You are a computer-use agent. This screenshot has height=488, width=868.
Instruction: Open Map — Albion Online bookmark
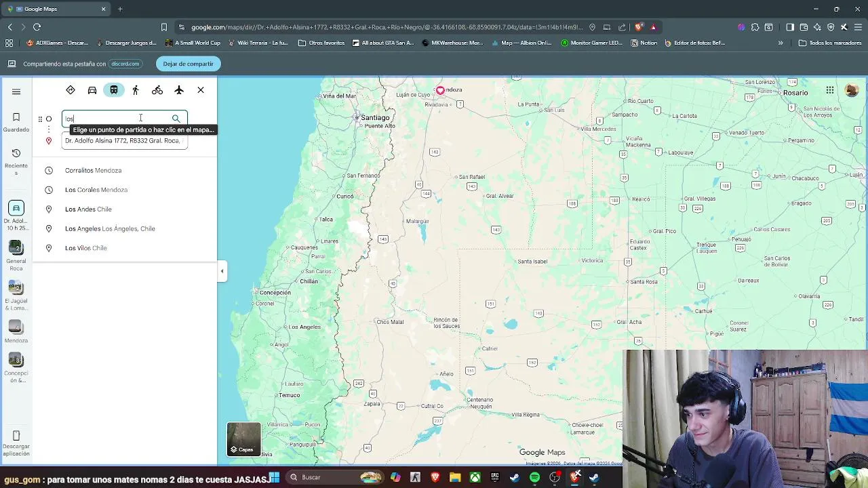click(x=521, y=43)
